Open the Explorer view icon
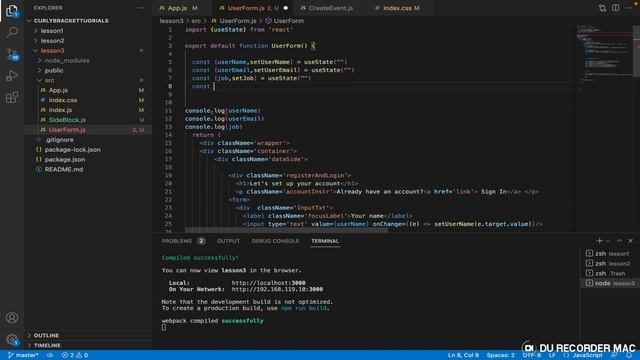This screenshot has height=360, width=640. click(x=12, y=10)
